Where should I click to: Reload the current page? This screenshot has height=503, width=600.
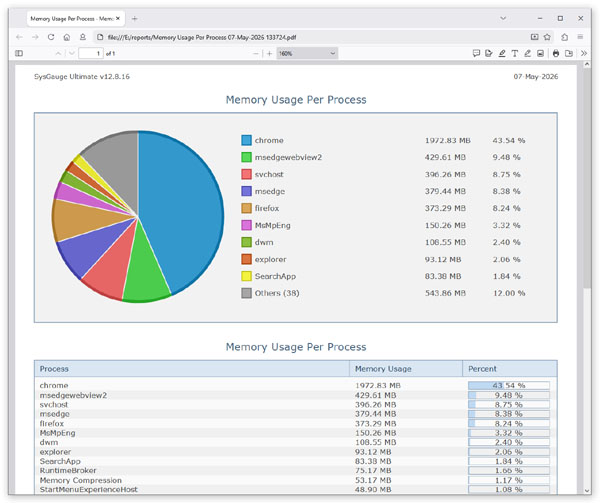[x=51, y=37]
